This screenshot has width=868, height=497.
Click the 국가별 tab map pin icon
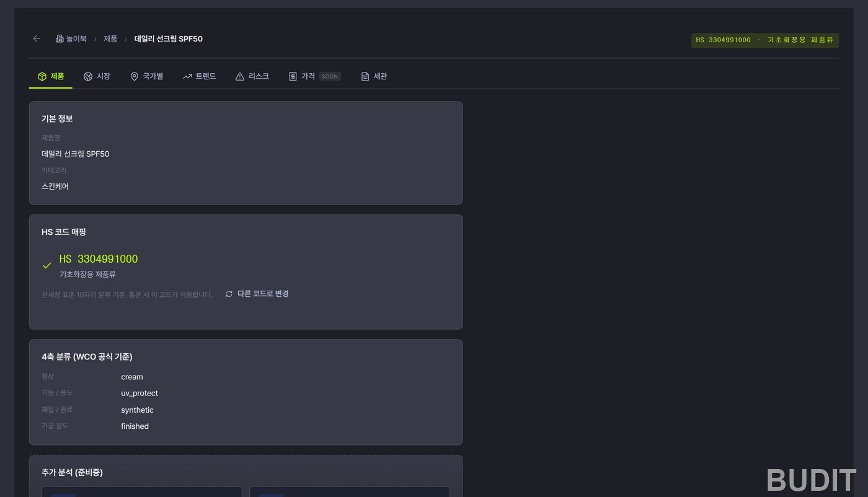(x=134, y=76)
